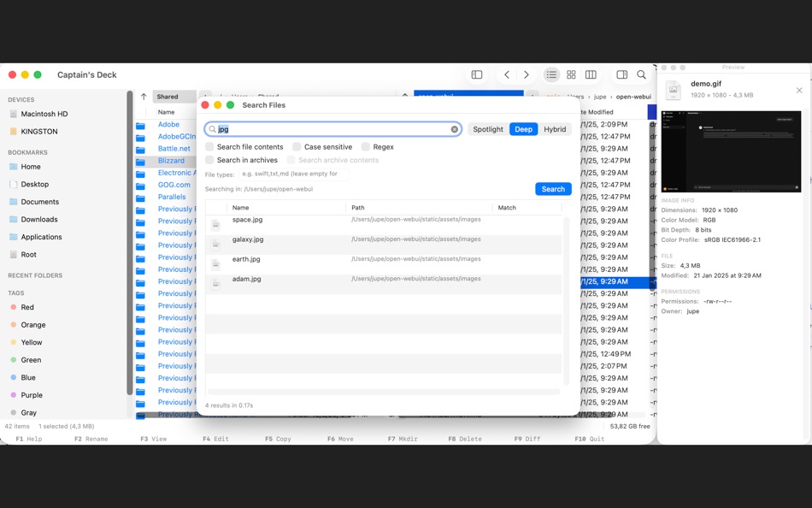
Task: Click F1 Help in function bar
Action: [28, 439]
